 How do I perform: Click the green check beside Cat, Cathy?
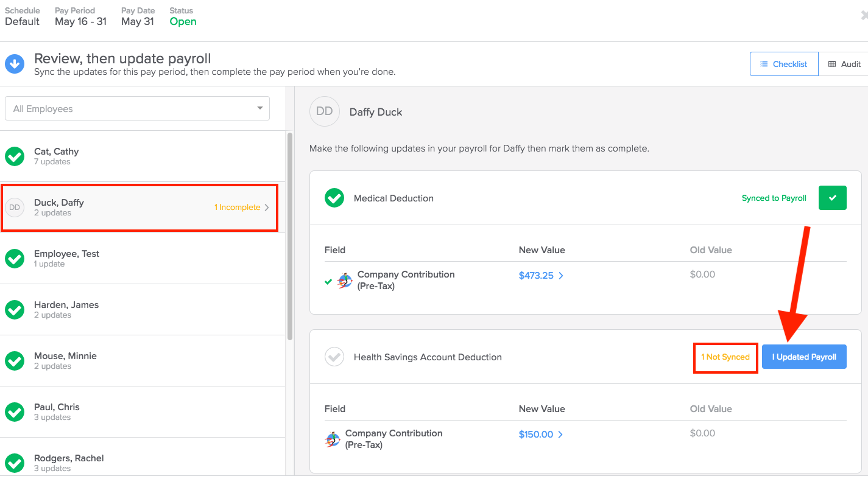click(15, 156)
